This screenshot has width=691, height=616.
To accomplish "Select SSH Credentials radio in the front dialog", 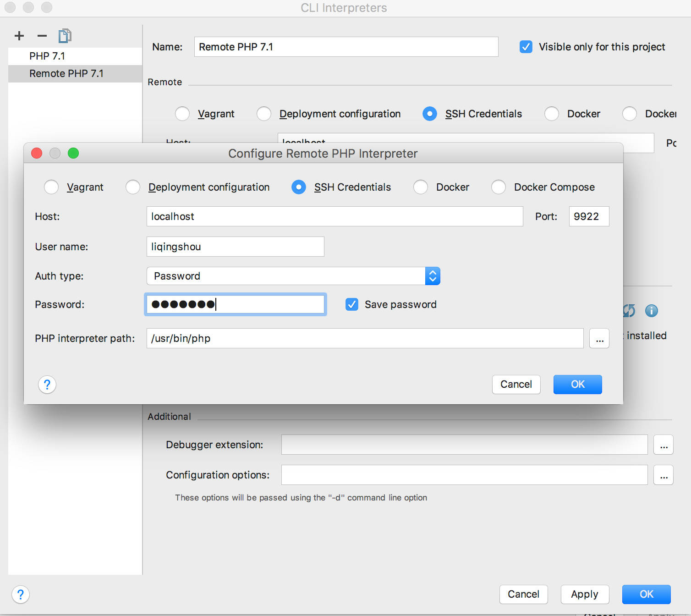I will [x=299, y=187].
